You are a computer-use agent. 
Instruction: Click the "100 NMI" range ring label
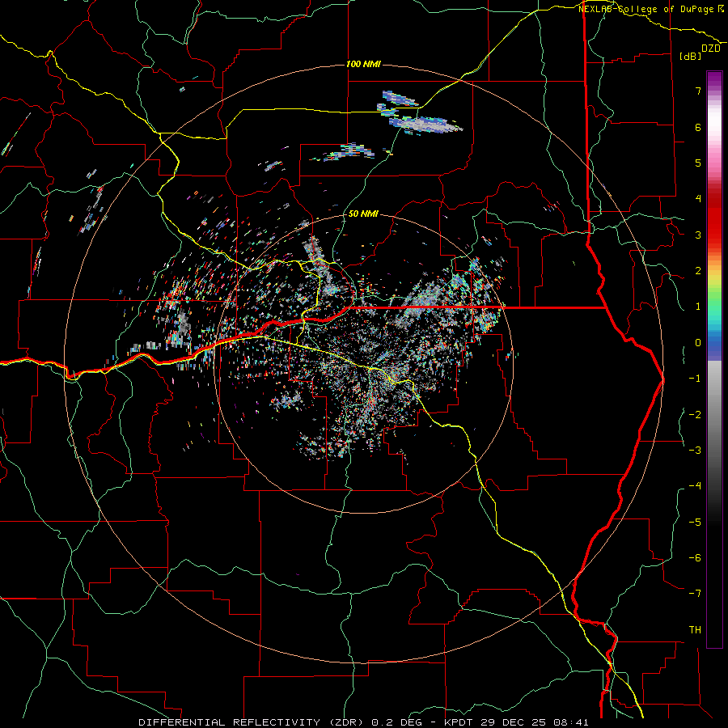pos(363,64)
